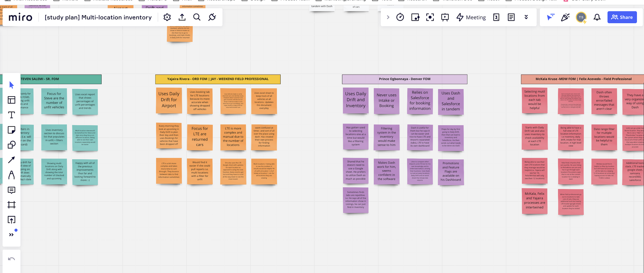Open the Upload tool
Image resolution: width=644 pixels, height=273 pixels.
coord(12,220)
